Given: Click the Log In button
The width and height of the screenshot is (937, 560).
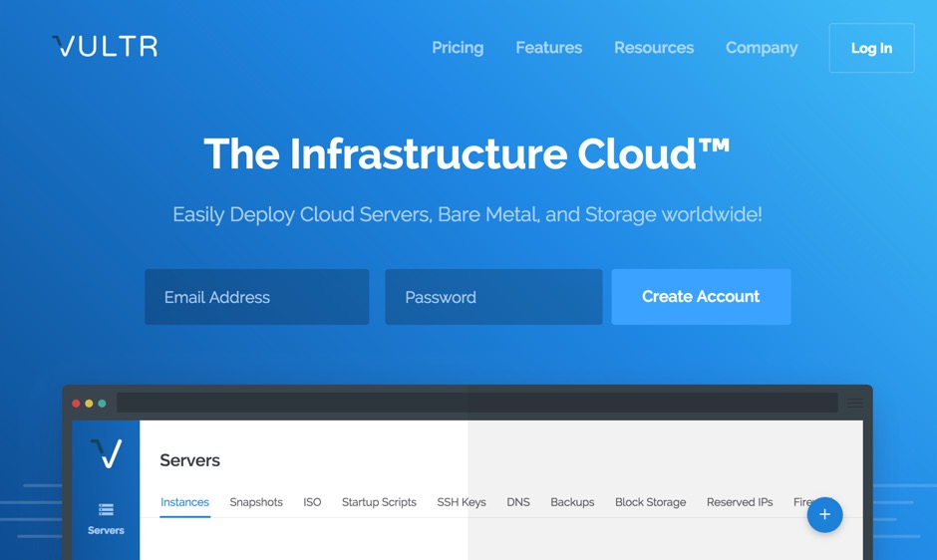Looking at the screenshot, I should point(871,48).
